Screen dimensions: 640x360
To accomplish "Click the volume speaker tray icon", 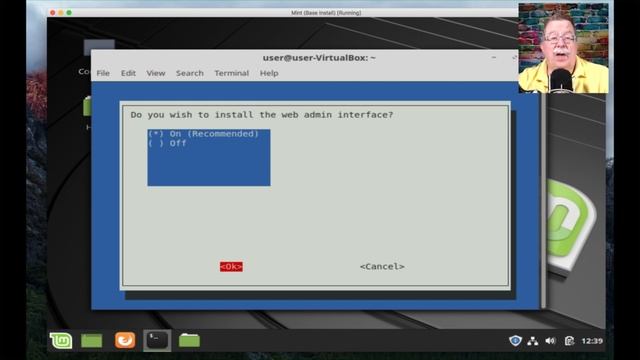I will [x=551, y=341].
